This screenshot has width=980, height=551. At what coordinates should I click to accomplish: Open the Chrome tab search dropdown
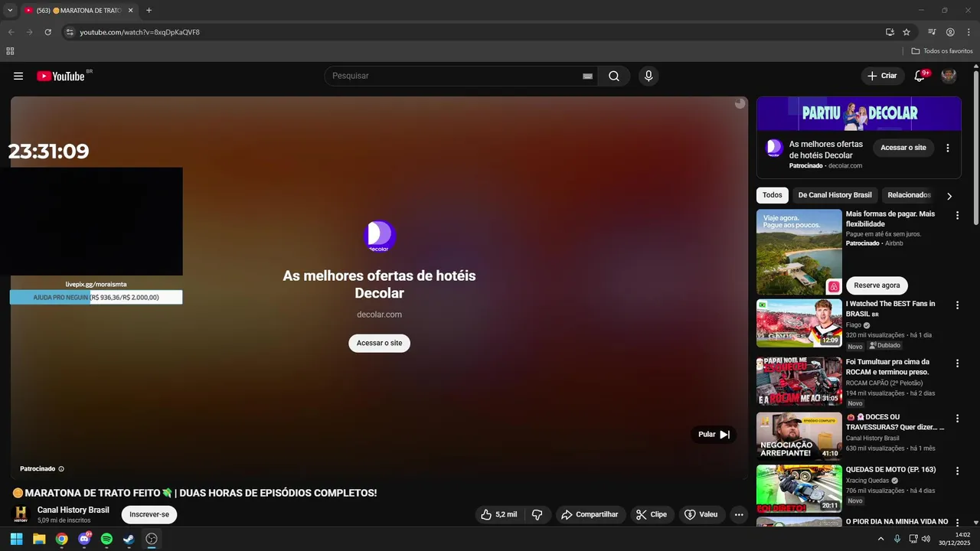coord(10,11)
